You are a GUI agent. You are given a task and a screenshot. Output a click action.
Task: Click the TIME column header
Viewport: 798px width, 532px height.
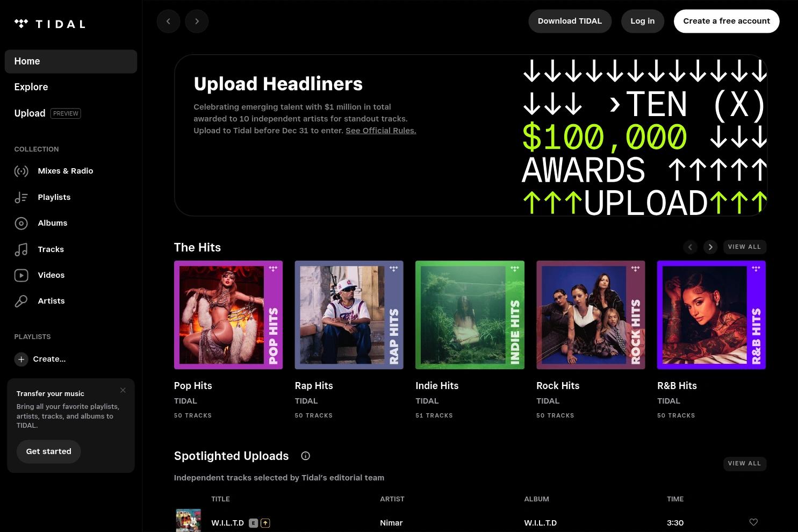point(675,499)
